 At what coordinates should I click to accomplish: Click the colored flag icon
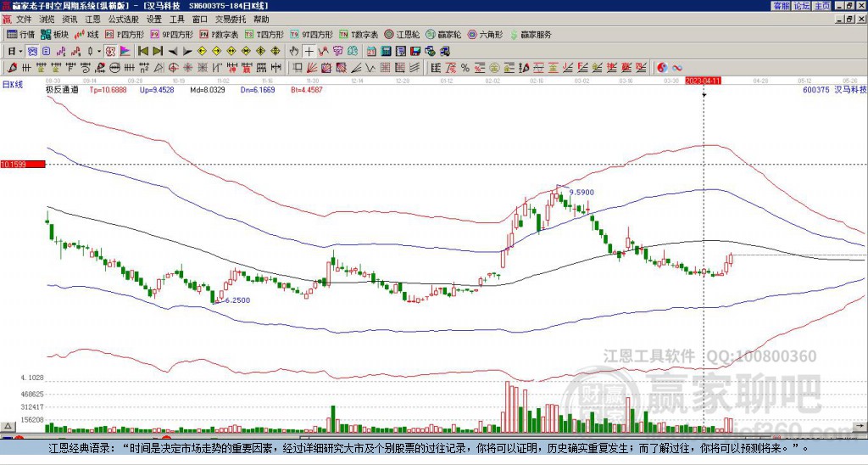(125, 51)
